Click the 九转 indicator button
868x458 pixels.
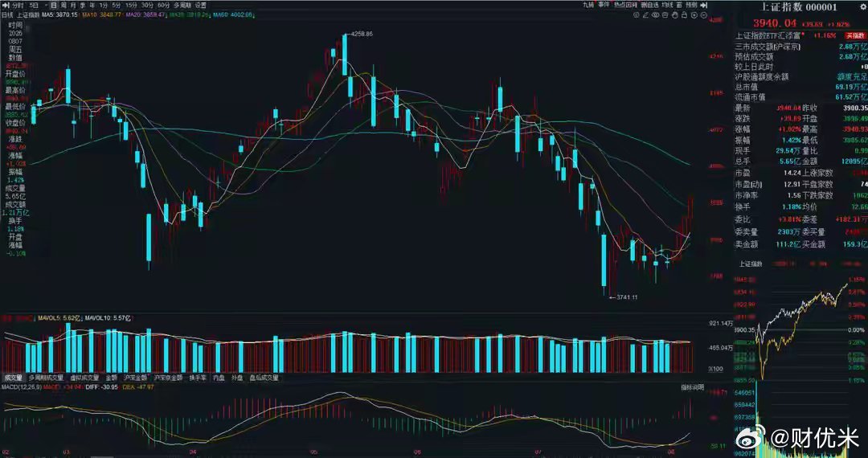click(x=588, y=5)
